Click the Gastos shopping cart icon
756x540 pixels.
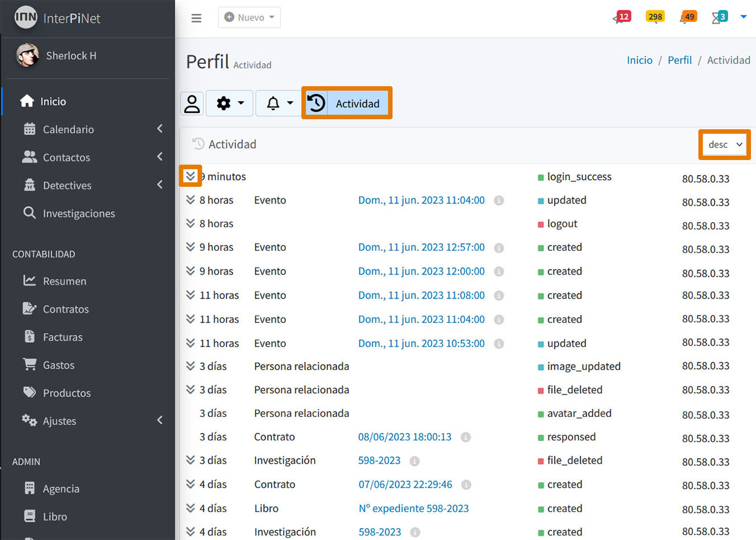(x=30, y=364)
